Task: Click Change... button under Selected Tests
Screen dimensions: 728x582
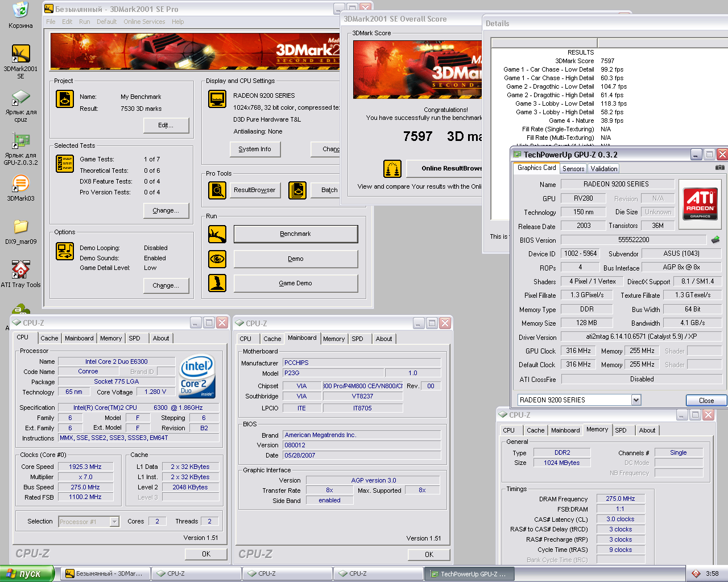Action: point(166,210)
